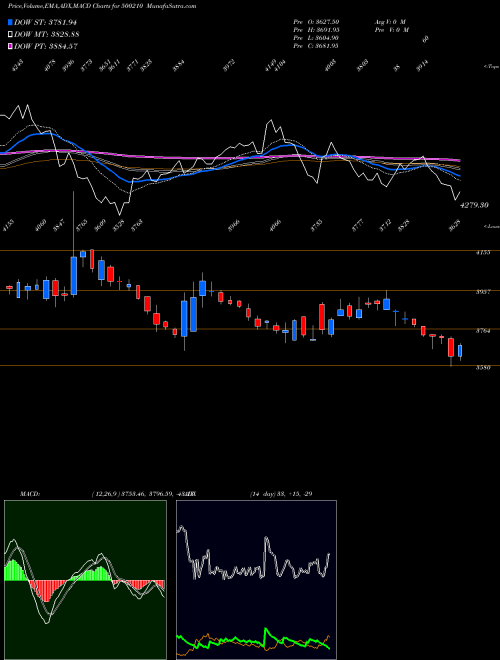Click the Pre L low price value

(x=316, y=38)
